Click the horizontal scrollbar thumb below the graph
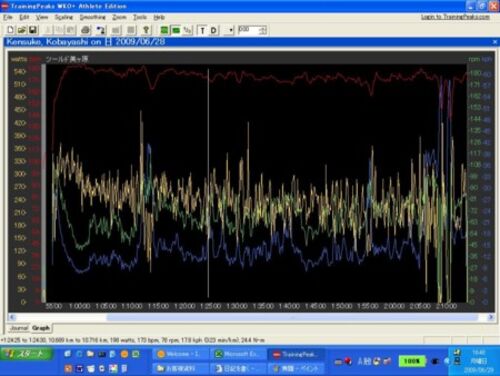Viewport: 500px width, 376px height. point(292,317)
